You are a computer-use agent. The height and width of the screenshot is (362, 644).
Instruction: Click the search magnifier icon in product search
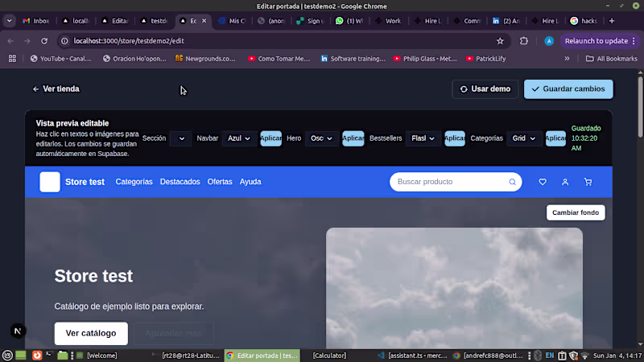(x=512, y=182)
